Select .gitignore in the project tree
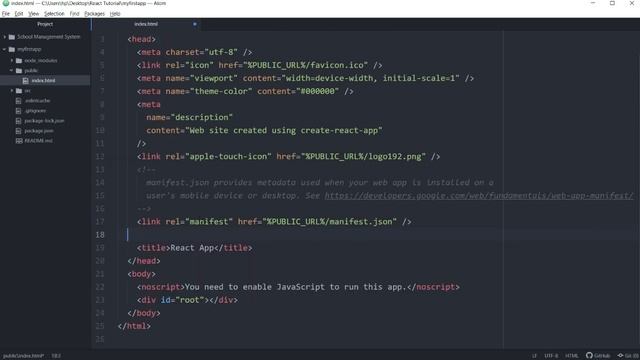The height and width of the screenshot is (360, 640). coord(35,111)
